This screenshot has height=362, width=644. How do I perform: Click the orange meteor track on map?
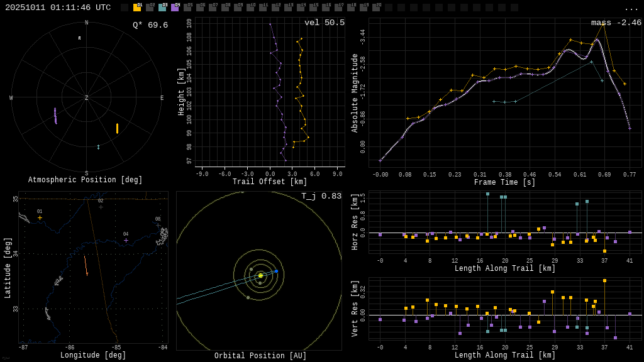(86, 265)
